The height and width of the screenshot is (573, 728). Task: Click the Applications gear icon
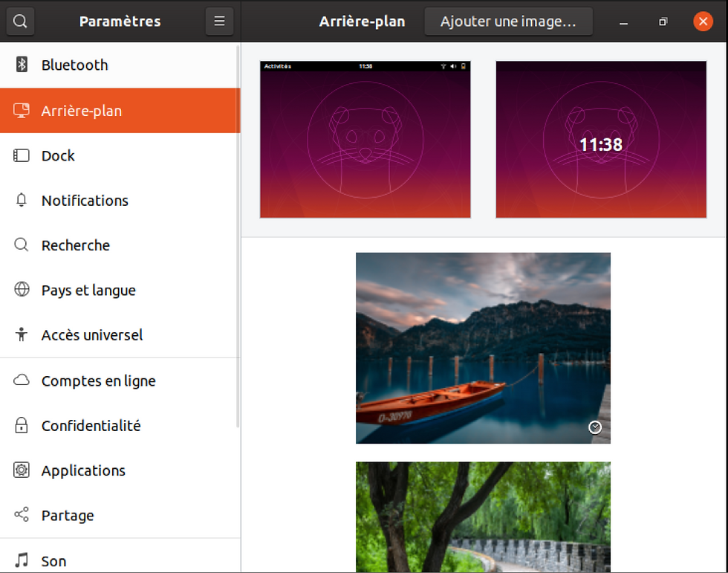tap(22, 470)
